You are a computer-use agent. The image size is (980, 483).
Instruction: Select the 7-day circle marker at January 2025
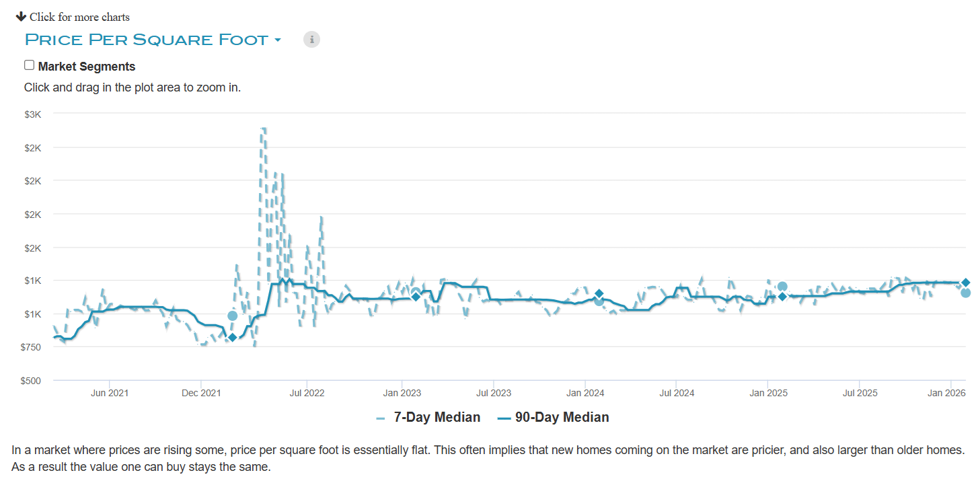pos(782,287)
